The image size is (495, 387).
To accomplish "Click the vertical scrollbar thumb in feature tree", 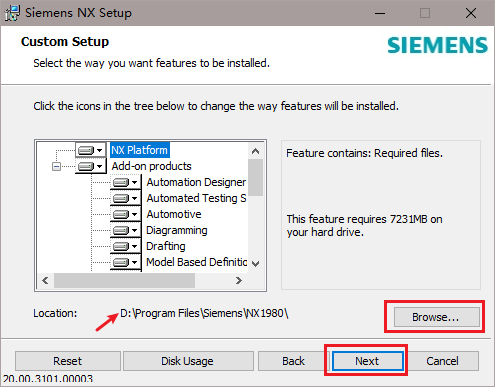I will point(256,178).
